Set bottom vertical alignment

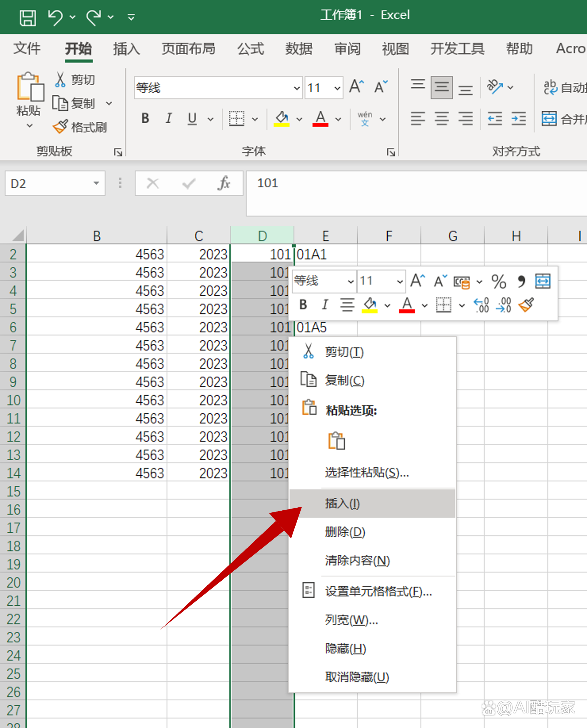click(465, 90)
